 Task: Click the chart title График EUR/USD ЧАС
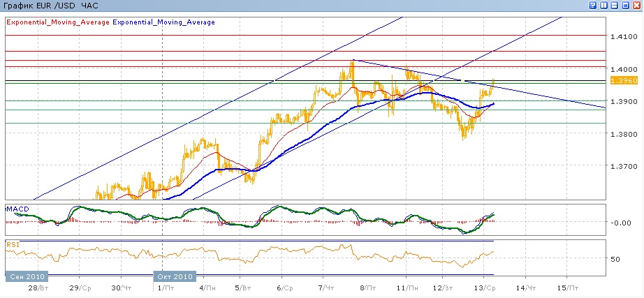coord(47,6)
